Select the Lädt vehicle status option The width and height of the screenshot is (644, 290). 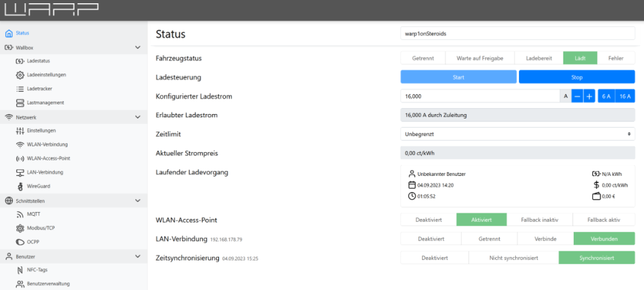(580, 58)
